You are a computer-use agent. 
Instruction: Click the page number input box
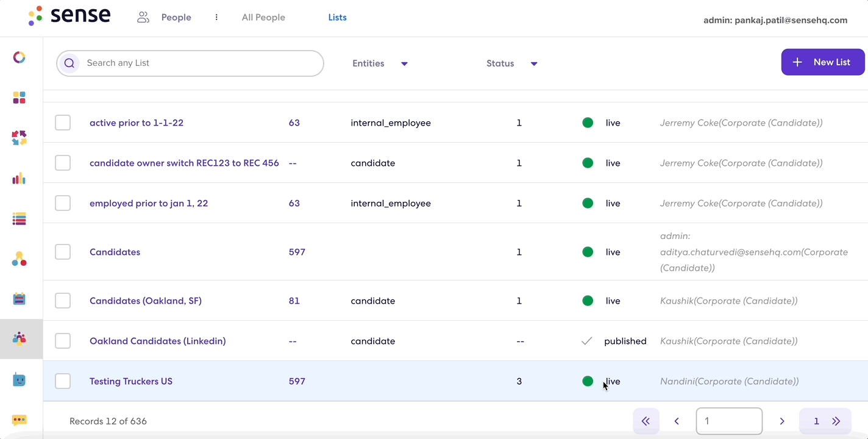click(729, 421)
